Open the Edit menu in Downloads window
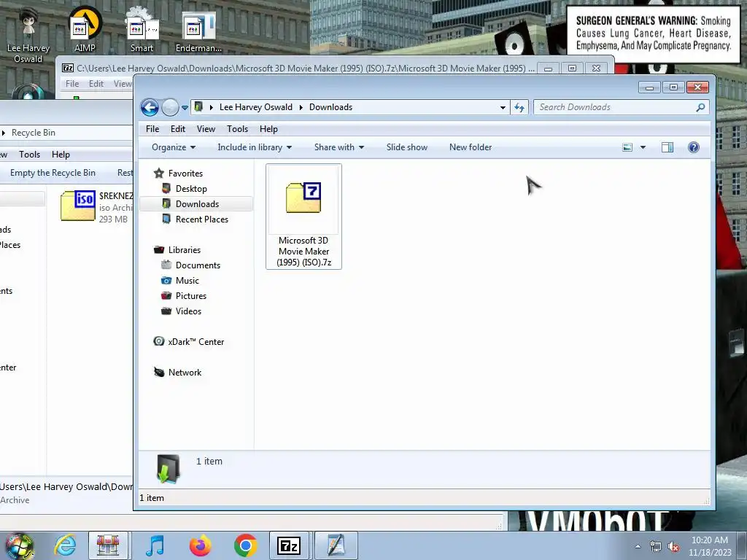The width and height of the screenshot is (747, 560). [178, 129]
